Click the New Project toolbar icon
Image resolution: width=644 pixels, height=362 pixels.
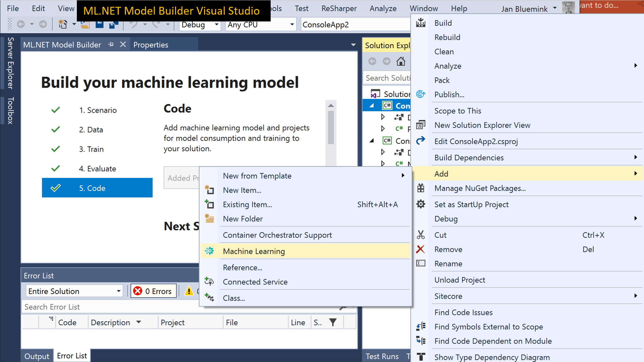[x=63, y=24]
